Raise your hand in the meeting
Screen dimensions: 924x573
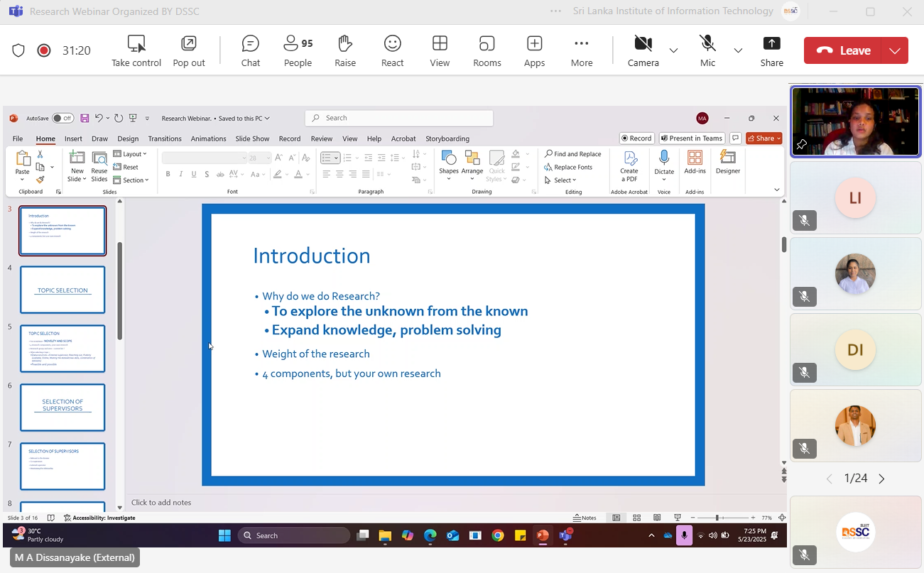point(345,50)
